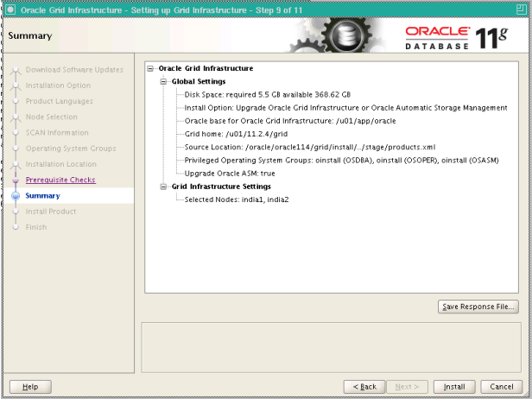The height and width of the screenshot is (399, 532).
Task: Select Product Languages step
Action: [60, 101]
